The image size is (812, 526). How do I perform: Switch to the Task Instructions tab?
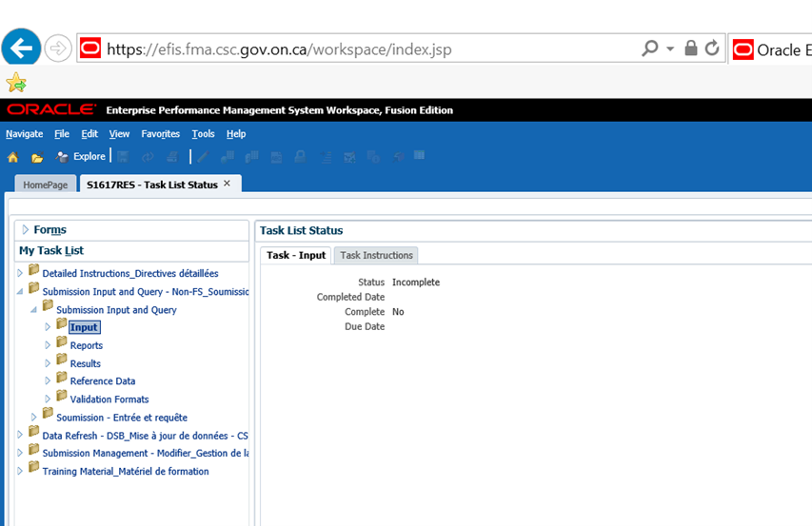coord(376,255)
